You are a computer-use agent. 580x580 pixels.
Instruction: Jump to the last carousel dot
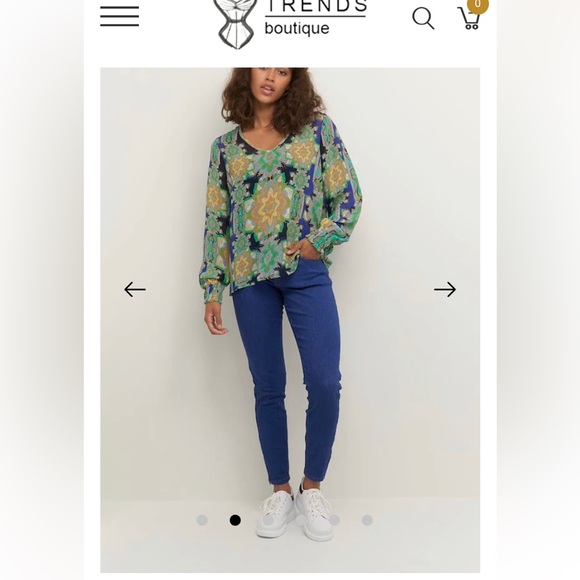367,520
